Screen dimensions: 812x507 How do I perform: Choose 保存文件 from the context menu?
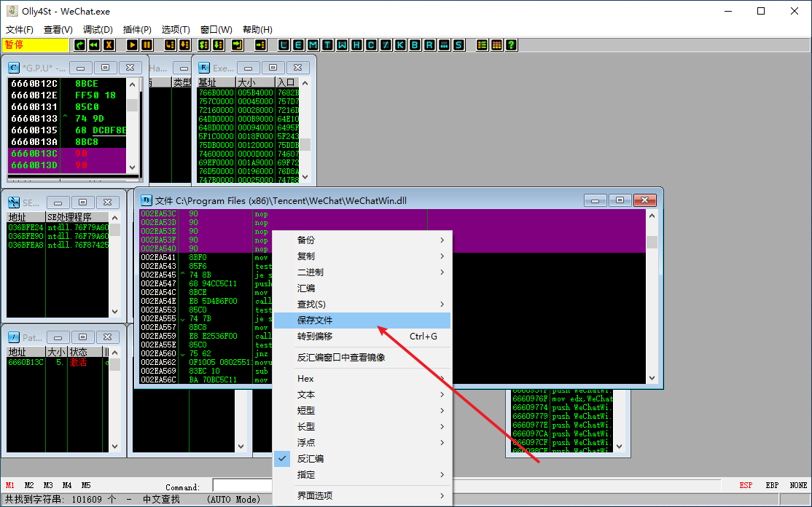362,321
